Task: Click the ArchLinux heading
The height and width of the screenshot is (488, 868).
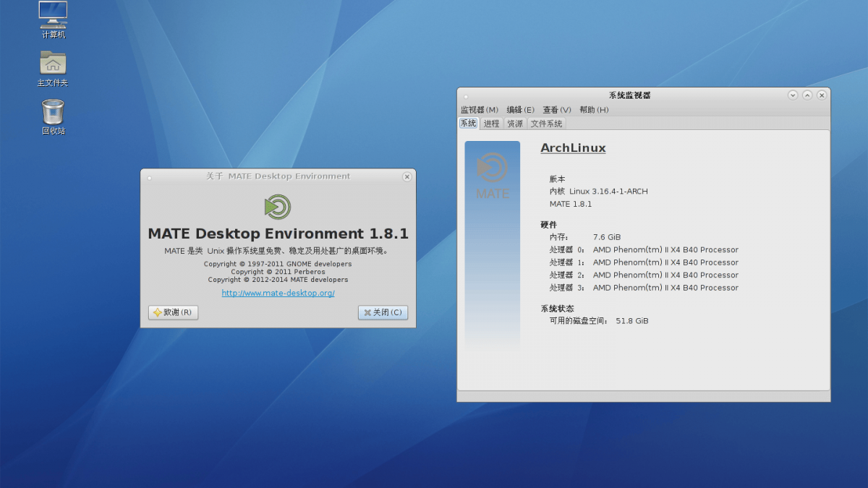Action: click(573, 148)
